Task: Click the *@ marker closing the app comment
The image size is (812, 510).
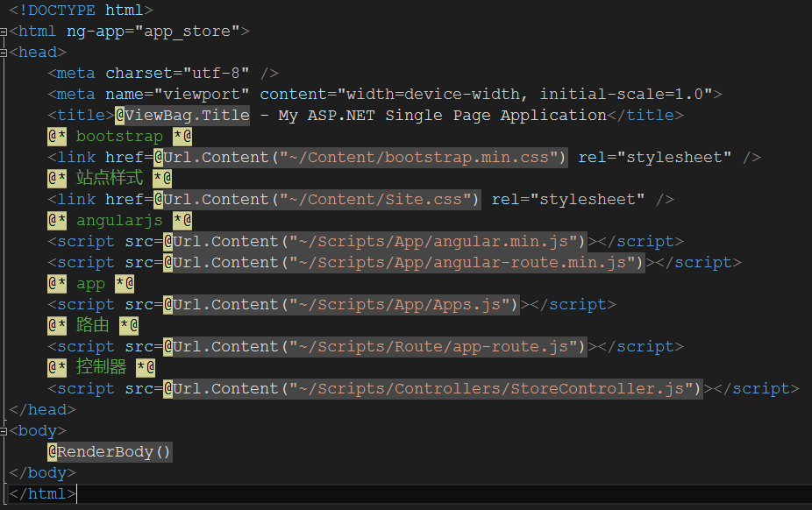Action: click(124, 284)
